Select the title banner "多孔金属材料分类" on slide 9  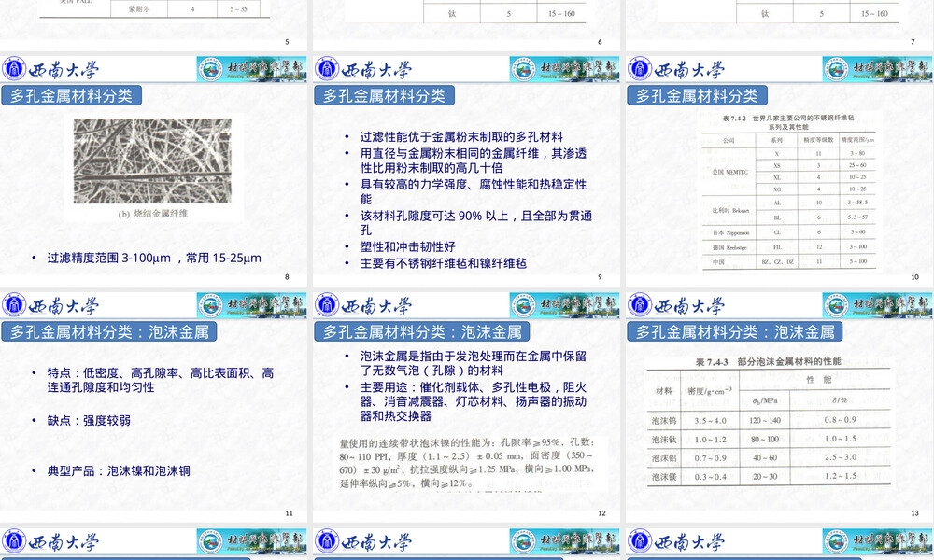384,96
